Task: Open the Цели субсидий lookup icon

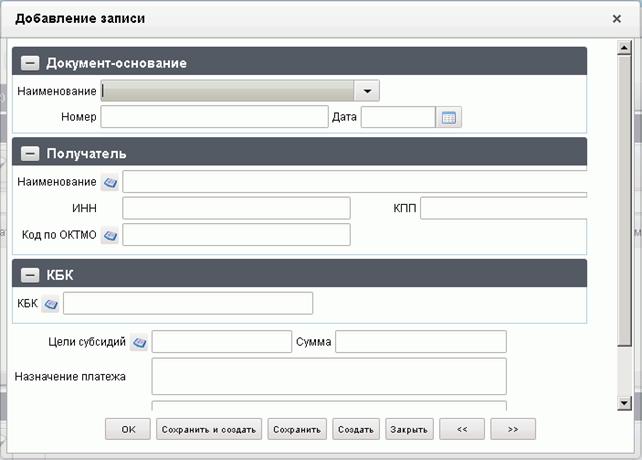Action: pos(139,342)
